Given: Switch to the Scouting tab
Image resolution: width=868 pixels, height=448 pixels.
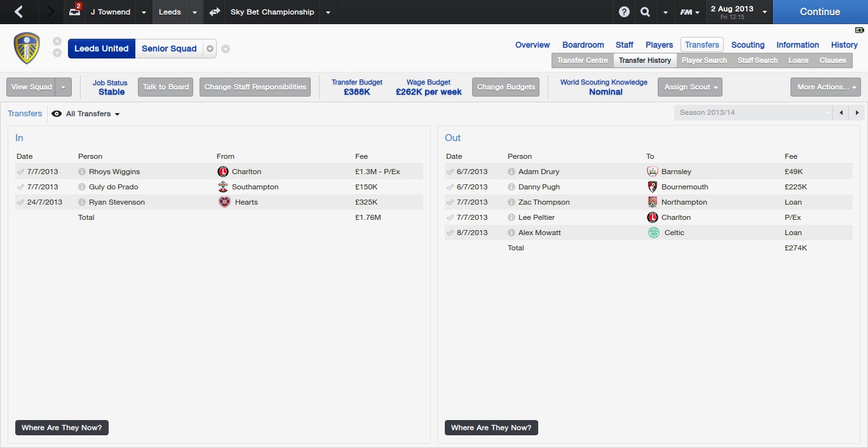Looking at the screenshot, I should [x=747, y=45].
